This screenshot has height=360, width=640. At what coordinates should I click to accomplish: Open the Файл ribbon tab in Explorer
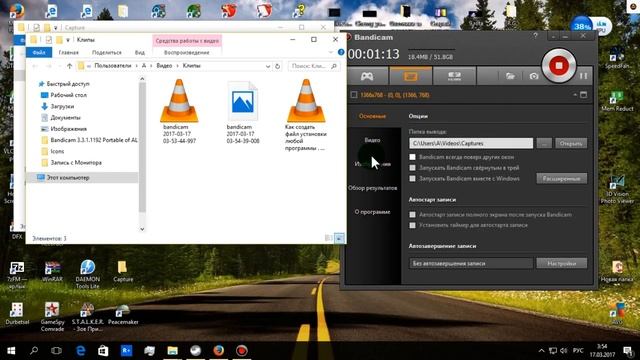coord(39,53)
